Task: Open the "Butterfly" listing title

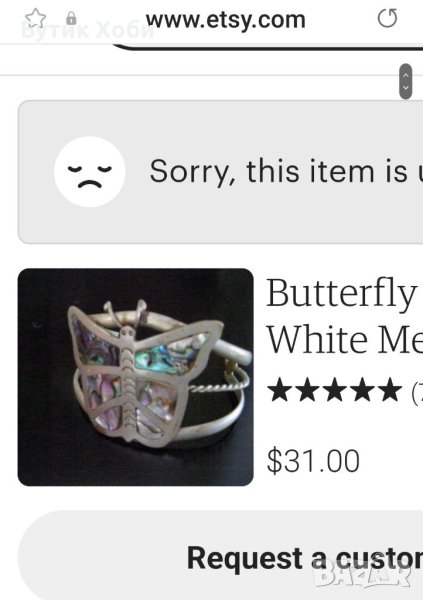Action: click(x=341, y=294)
